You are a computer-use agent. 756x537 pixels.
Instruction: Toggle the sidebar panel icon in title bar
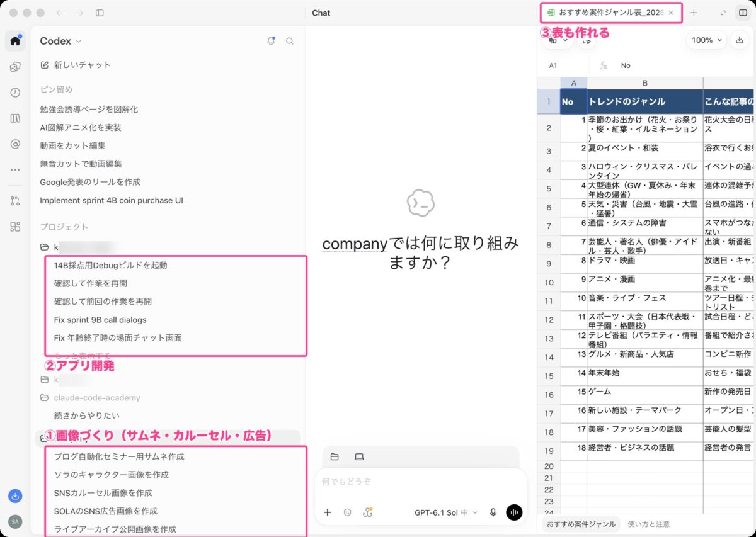(x=100, y=13)
